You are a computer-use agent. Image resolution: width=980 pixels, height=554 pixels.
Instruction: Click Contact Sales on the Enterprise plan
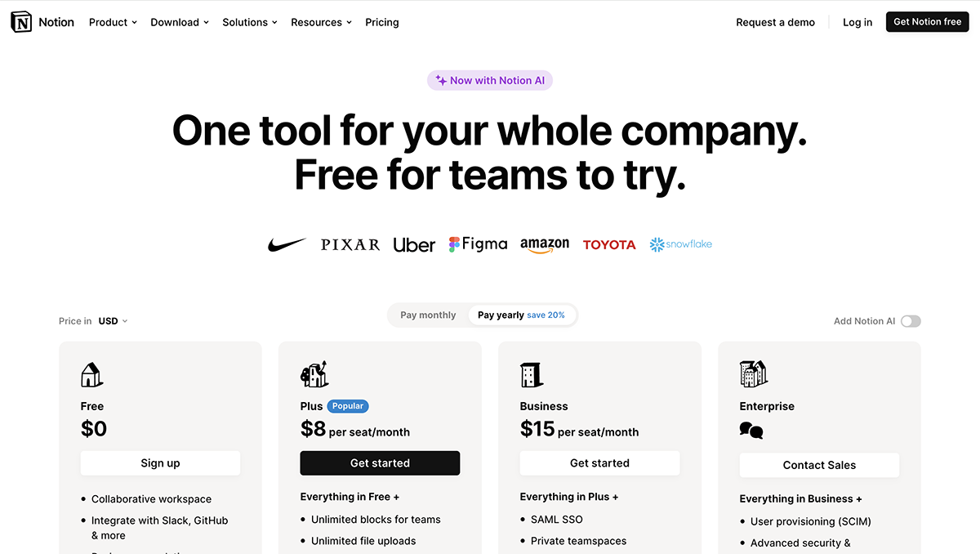coord(819,465)
